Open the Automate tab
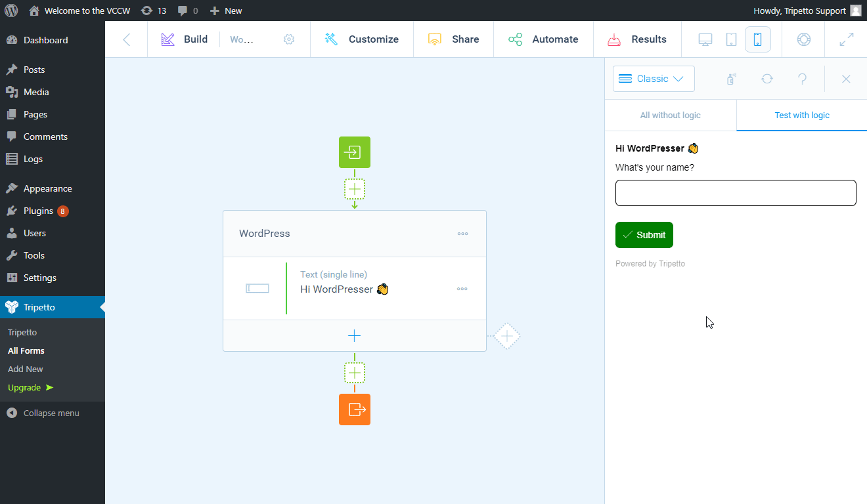The image size is (867, 504). tap(543, 39)
